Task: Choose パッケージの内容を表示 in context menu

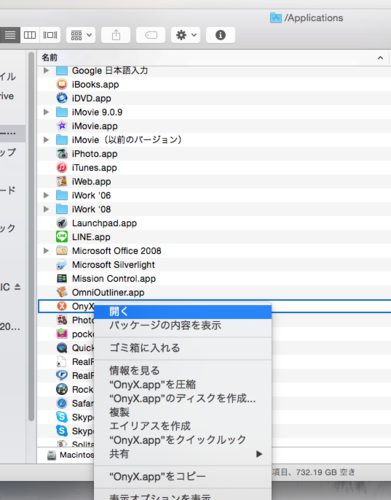Action: (x=183, y=325)
